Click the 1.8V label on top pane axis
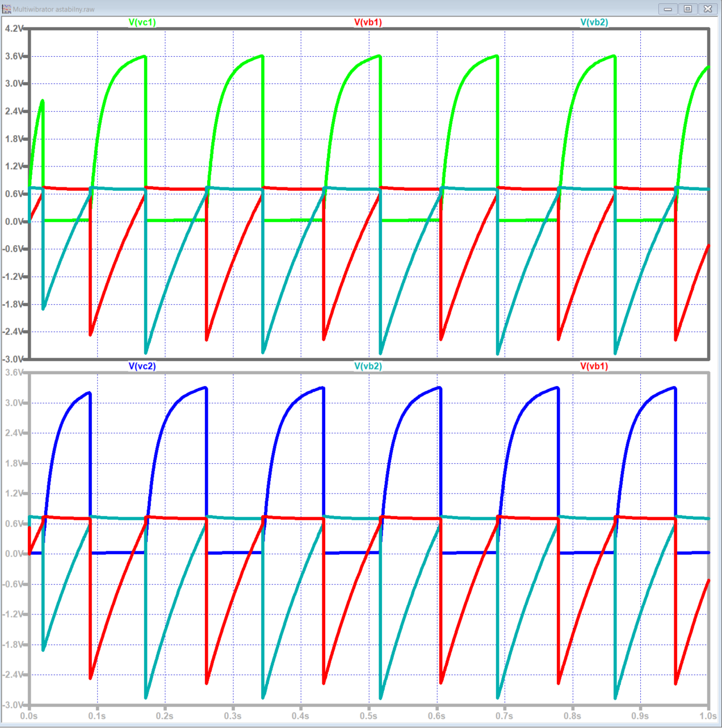 click(x=14, y=139)
